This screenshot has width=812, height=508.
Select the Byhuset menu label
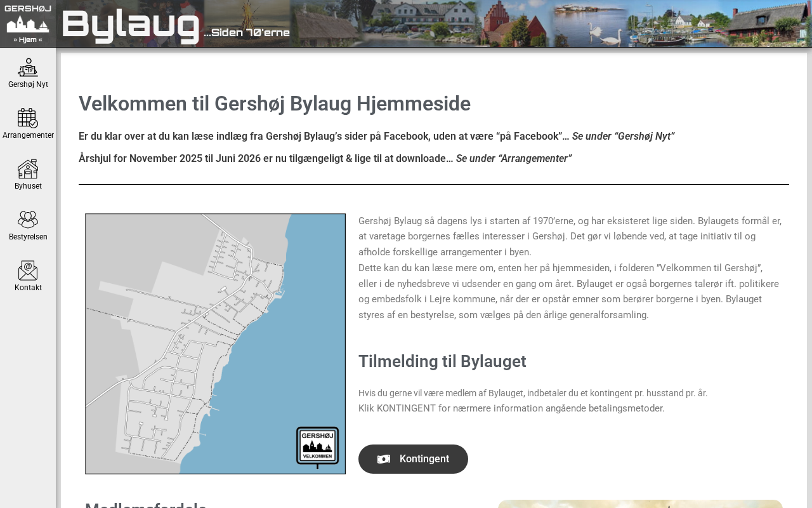pyautogui.click(x=28, y=186)
